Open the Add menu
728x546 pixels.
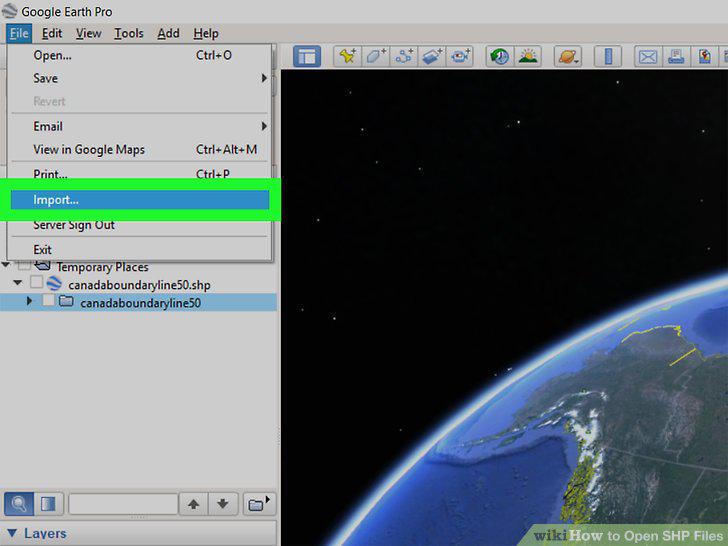pos(168,33)
